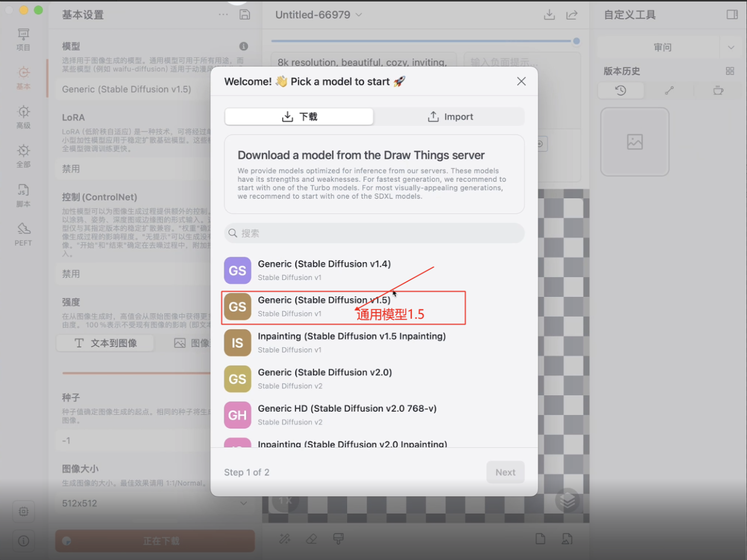The height and width of the screenshot is (560, 747).
Task: Toggle the right sidebar panel icon
Action: [732, 14]
